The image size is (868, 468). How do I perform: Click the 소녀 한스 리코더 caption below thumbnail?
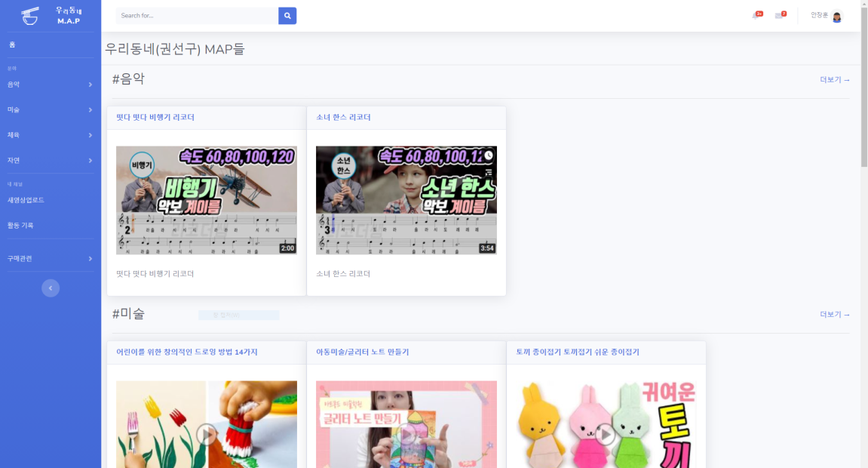tap(343, 273)
